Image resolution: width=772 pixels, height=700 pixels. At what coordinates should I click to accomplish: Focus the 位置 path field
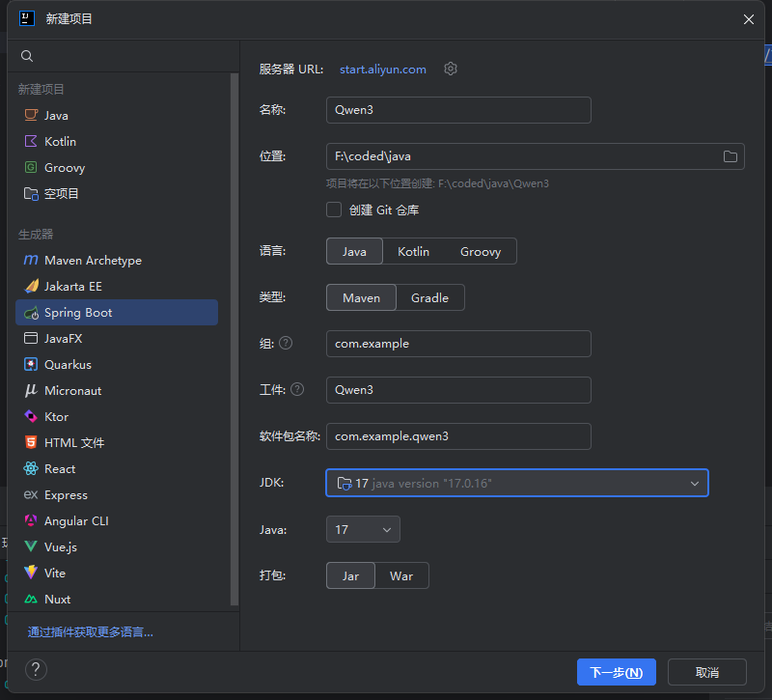click(x=536, y=156)
